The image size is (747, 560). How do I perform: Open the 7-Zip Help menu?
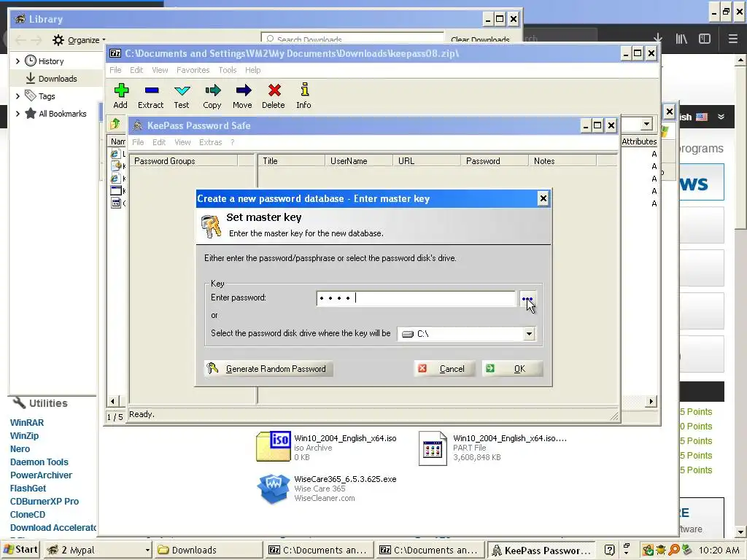[x=253, y=70]
